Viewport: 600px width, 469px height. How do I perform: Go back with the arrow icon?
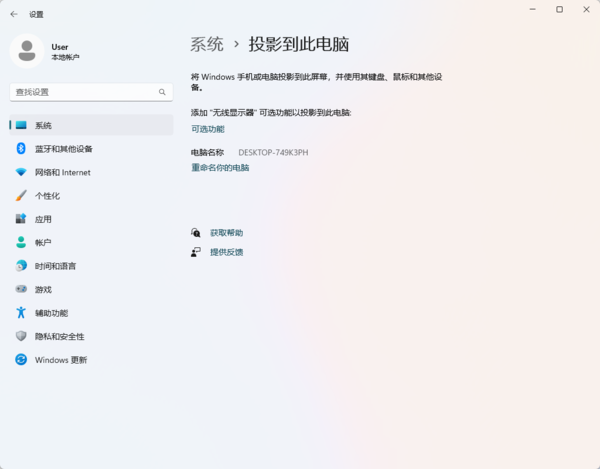click(14, 14)
